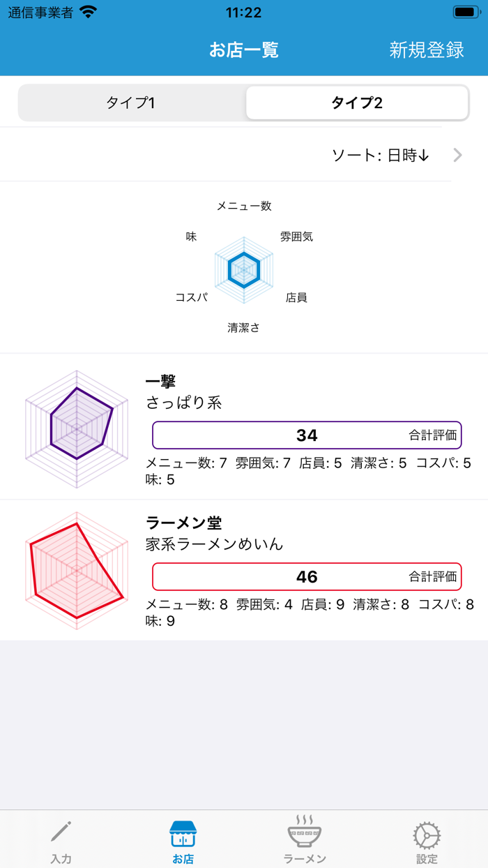Open the 設定 gear icon
Viewport: 488px width, 868px height.
tap(427, 835)
